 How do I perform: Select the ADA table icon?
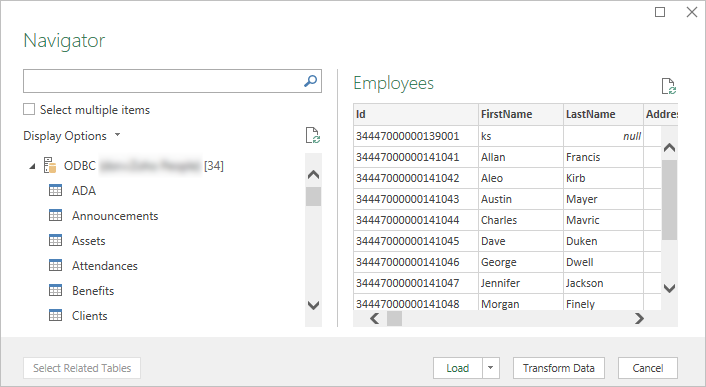[x=55, y=190]
